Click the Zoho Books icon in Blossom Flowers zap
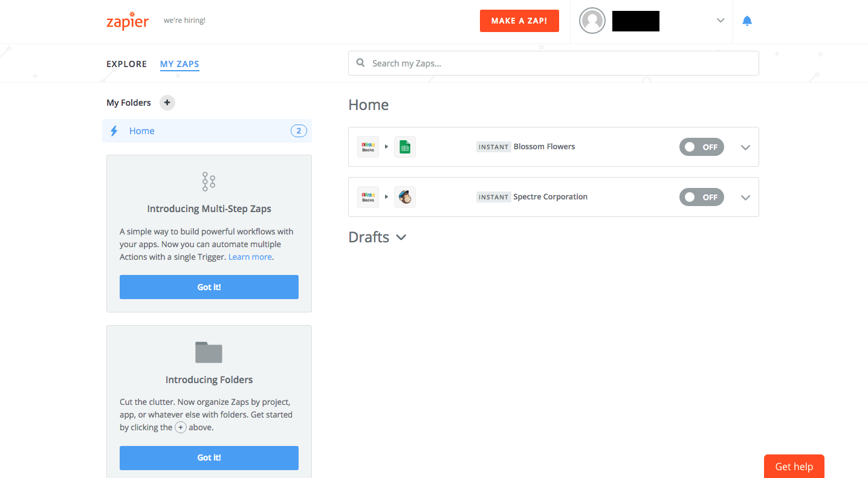868x478 pixels. 368,147
